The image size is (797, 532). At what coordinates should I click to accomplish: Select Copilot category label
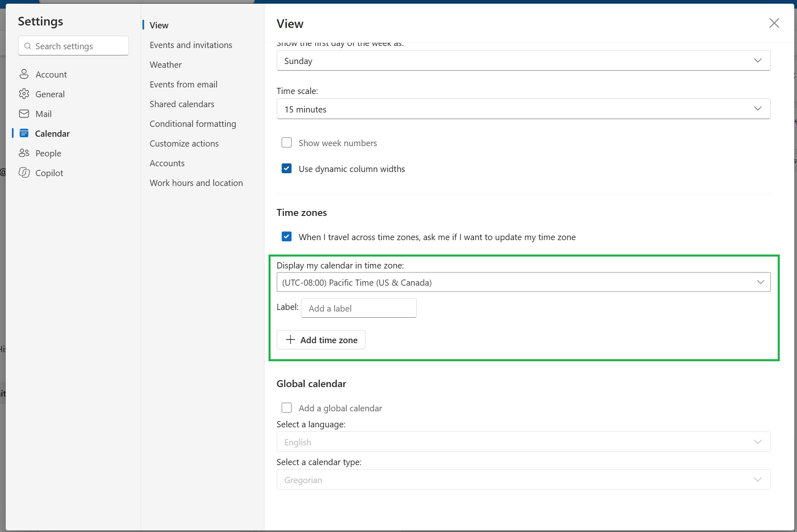tap(49, 173)
